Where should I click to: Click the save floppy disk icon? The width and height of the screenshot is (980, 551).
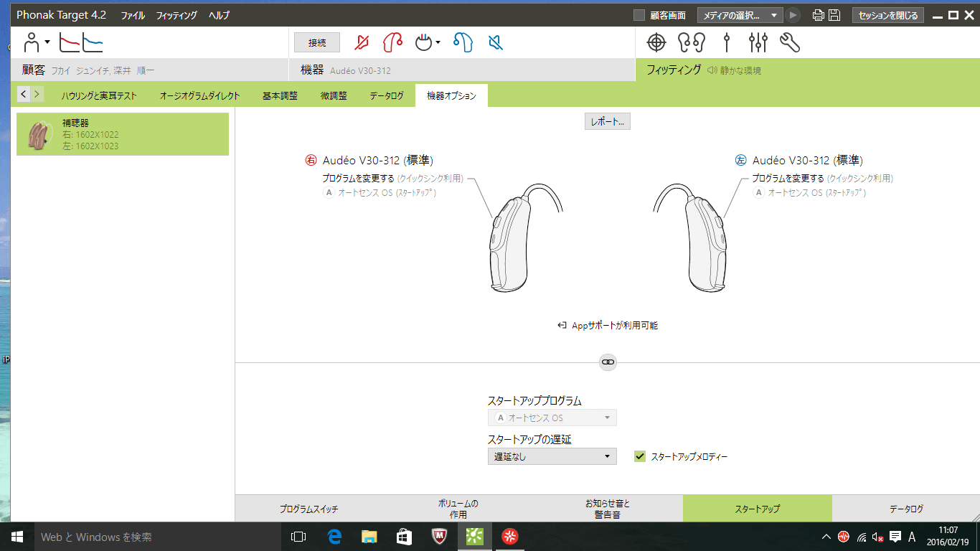pyautogui.click(x=834, y=15)
